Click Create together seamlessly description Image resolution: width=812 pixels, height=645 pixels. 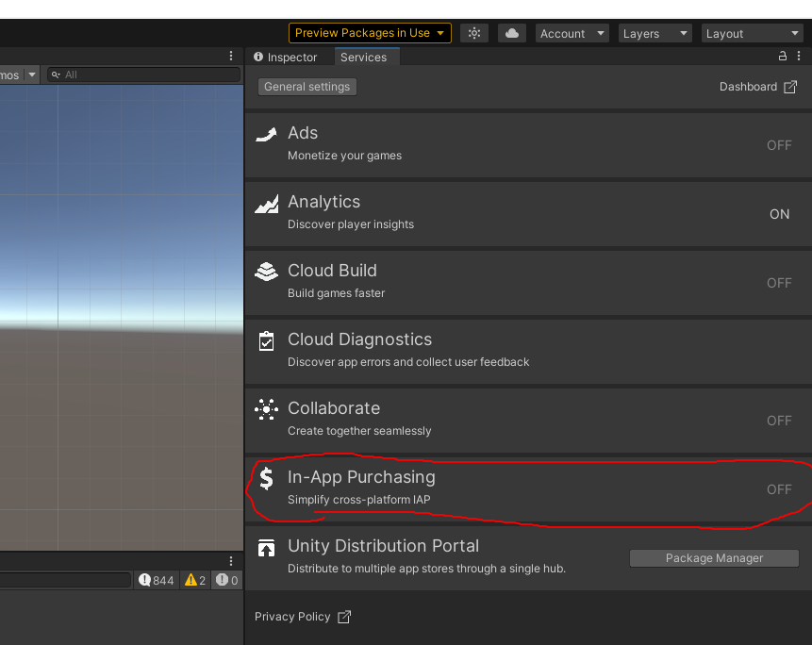pyautogui.click(x=359, y=431)
